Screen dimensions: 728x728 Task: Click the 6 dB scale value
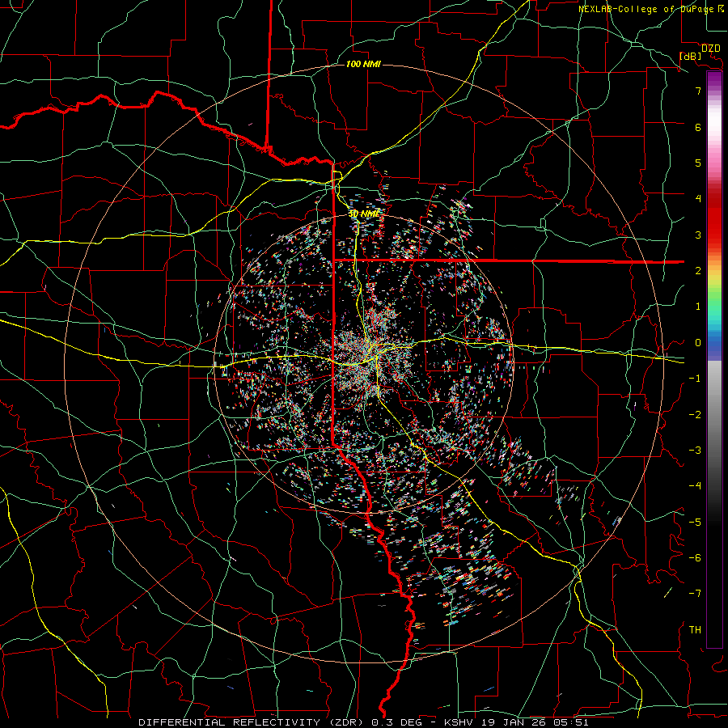698,127
